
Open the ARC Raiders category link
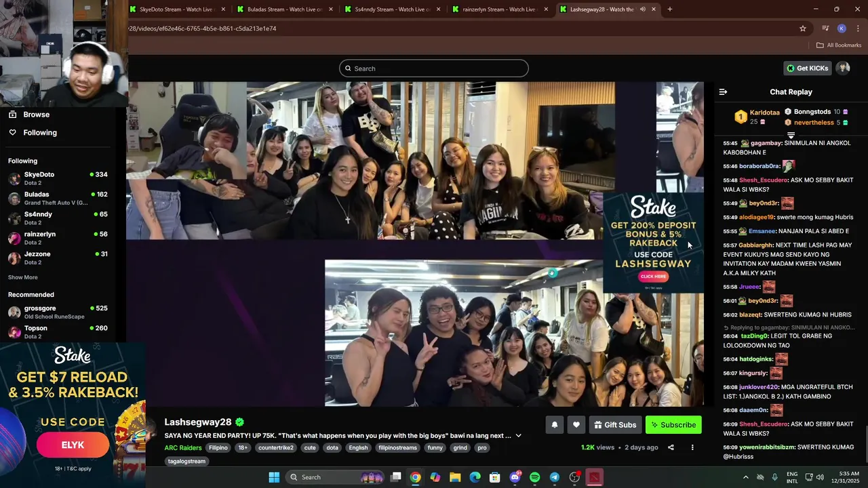(183, 447)
